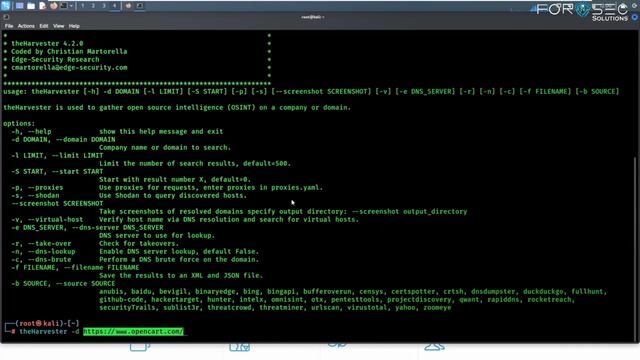The width and height of the screenshot is (640, 360).
Task: Click the '-h, --help' option line
Action: click(x=117, y=131)
